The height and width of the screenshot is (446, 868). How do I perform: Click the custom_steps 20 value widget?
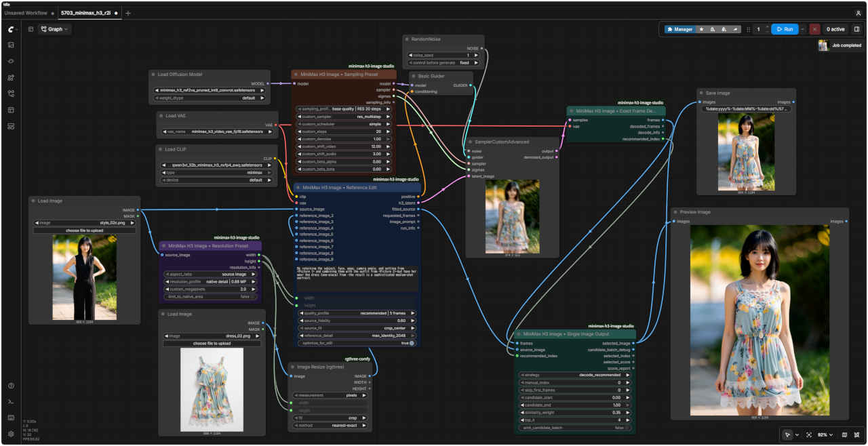(344, 131)
